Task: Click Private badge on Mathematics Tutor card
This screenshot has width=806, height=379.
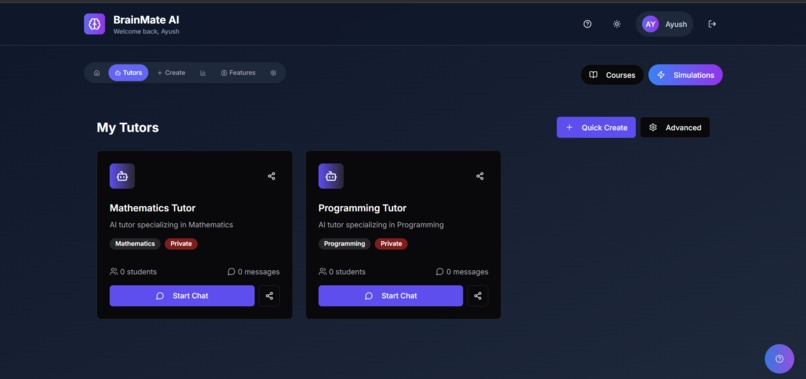Action: pyautogui.click(x=181, y=244)
